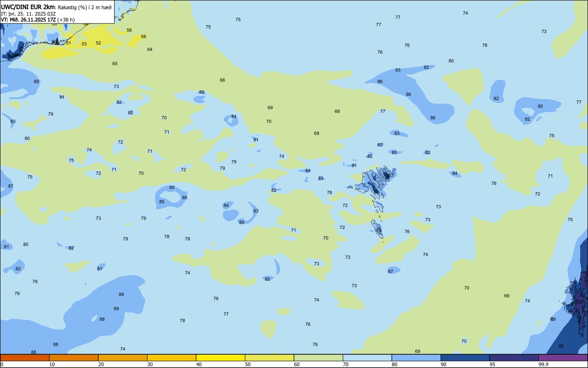
Task: Select the legend tick label '40'
Action: 199,364
